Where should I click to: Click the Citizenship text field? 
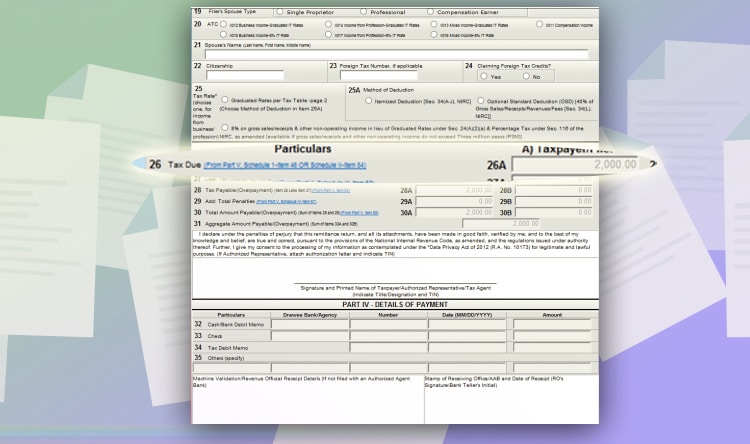pyautogui.click(x=245, y=76)
